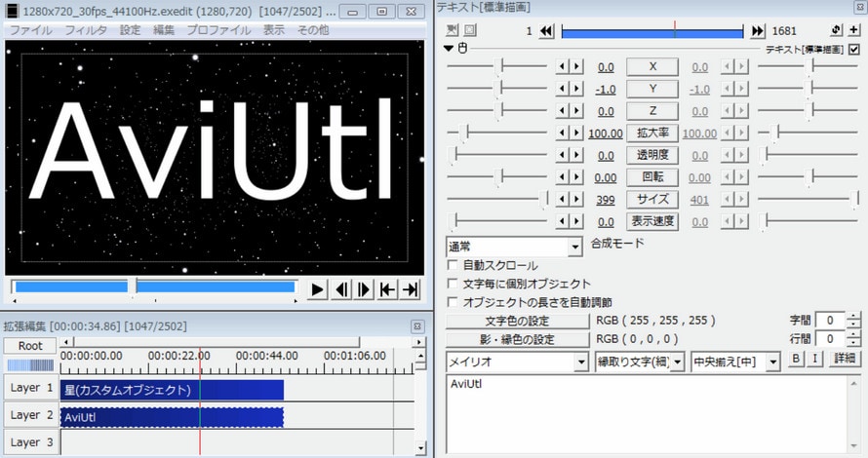
Task: Go to the object's end frame at 1681
Action: pyautogui.click(x=758, y=31)
